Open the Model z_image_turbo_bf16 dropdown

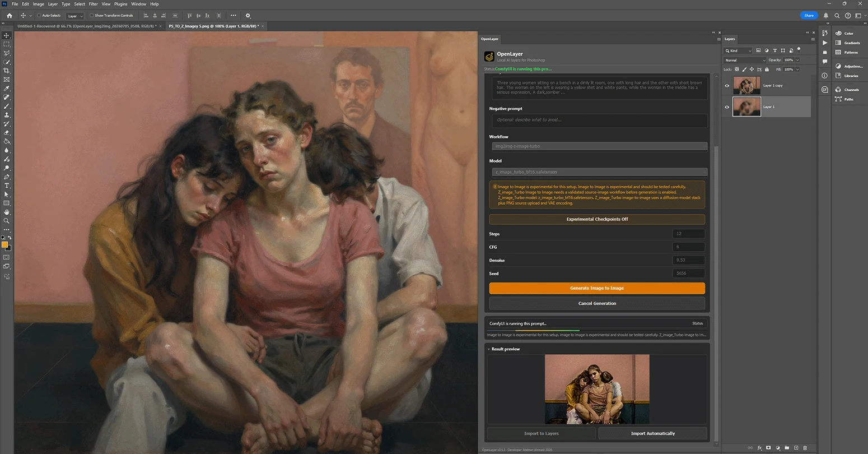(x=600, y=172)
